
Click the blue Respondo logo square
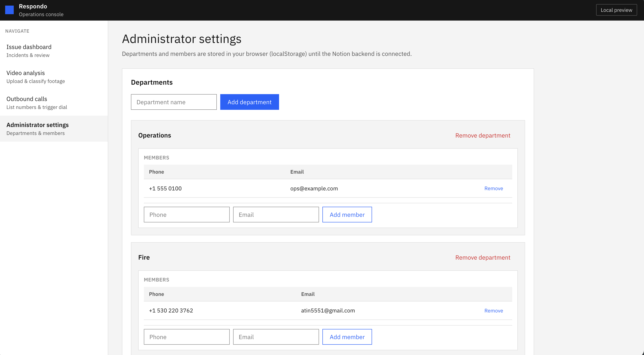[9, 10]
